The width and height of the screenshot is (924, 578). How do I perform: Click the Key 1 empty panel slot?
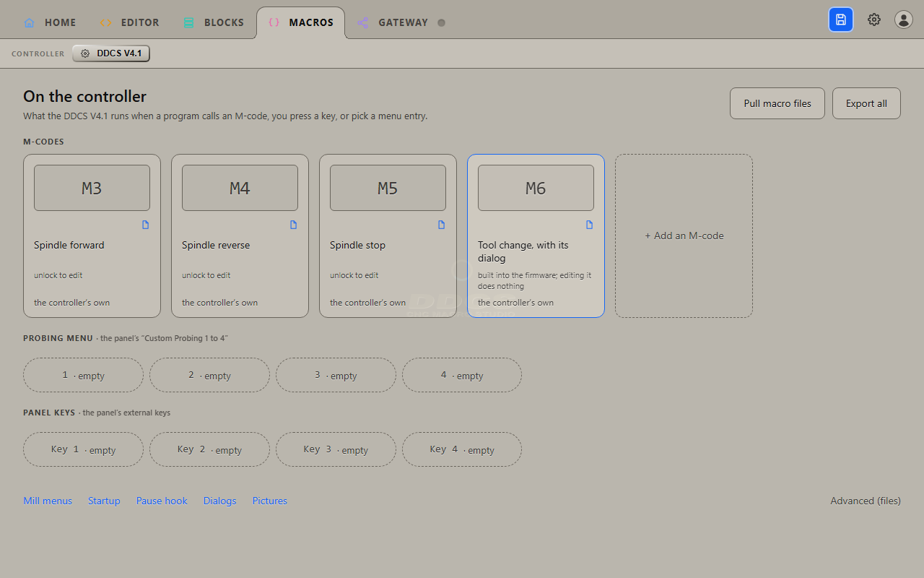point(83,449)
